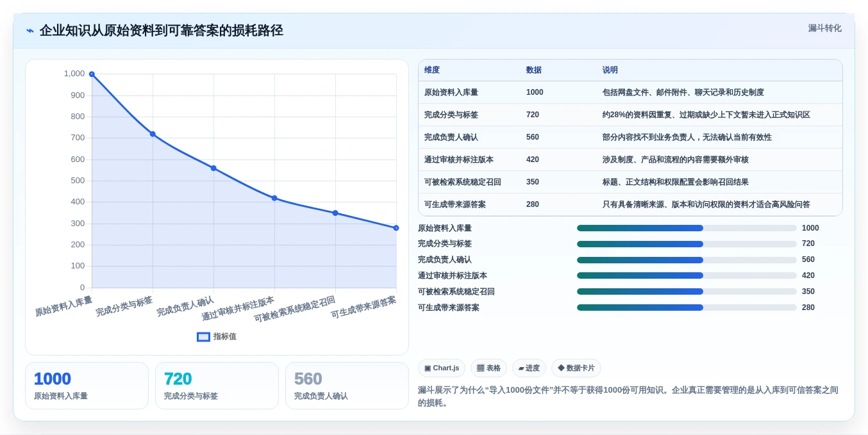Click table value 1000 in 数据 column

[535, 92]
